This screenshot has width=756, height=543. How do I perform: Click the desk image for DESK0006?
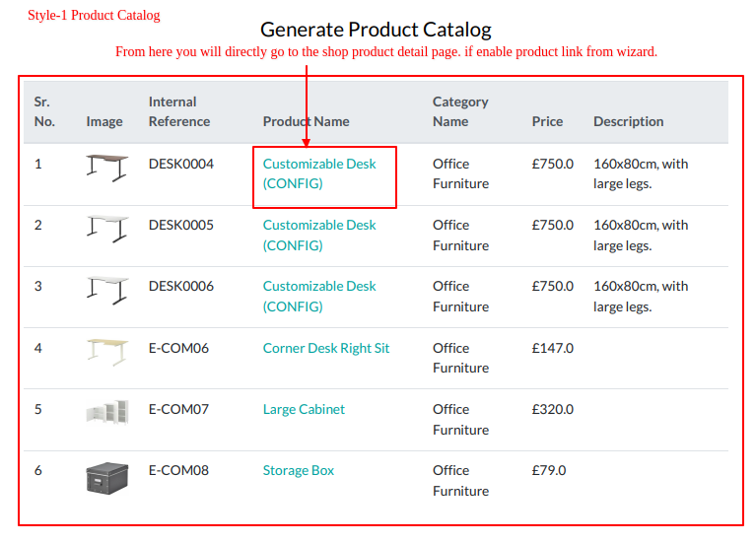point(107,291)
